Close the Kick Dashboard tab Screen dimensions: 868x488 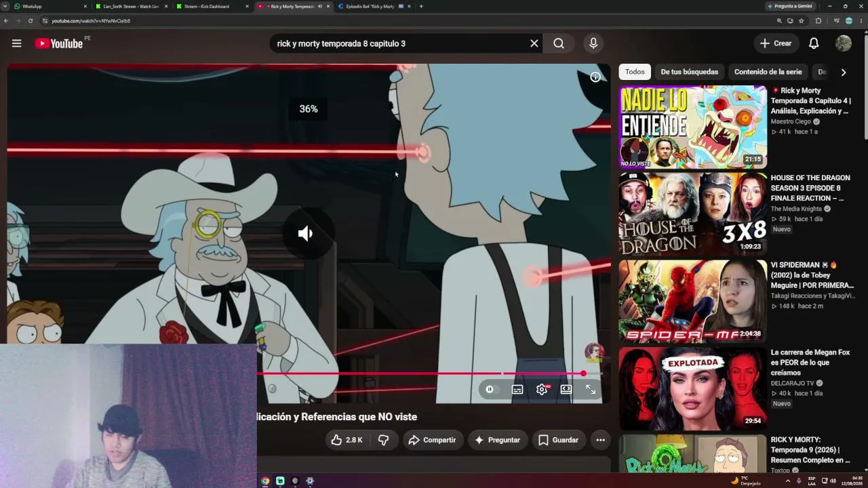click(x=247, y=6)
